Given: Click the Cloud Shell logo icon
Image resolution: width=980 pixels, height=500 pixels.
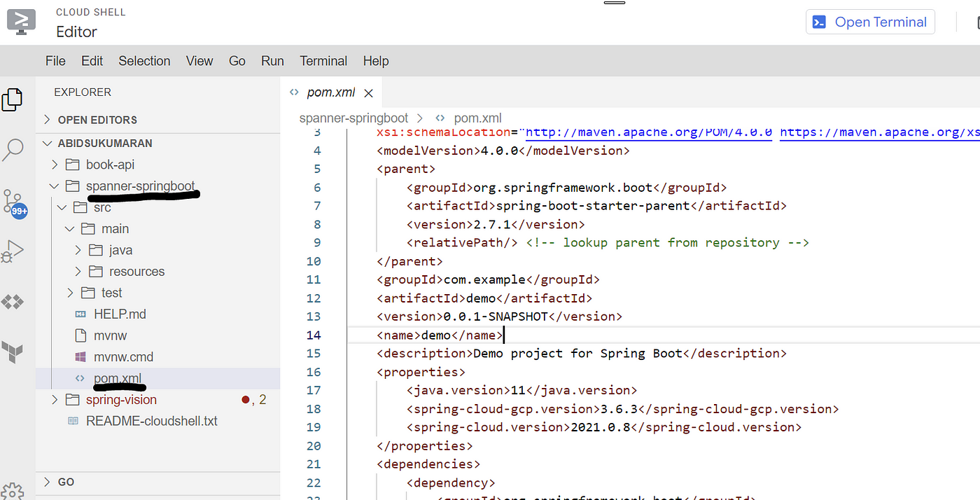Looking at the screenshot, I should (21, 21).
